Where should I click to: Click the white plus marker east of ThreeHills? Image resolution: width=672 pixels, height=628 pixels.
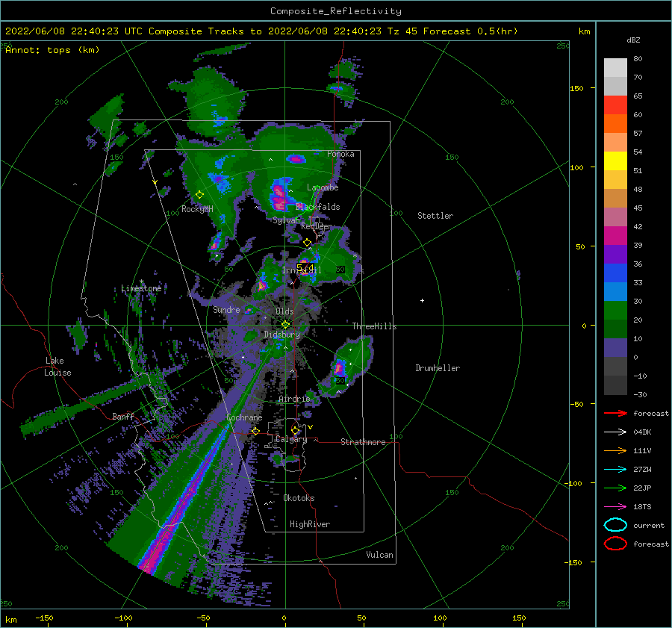point(422,300)
